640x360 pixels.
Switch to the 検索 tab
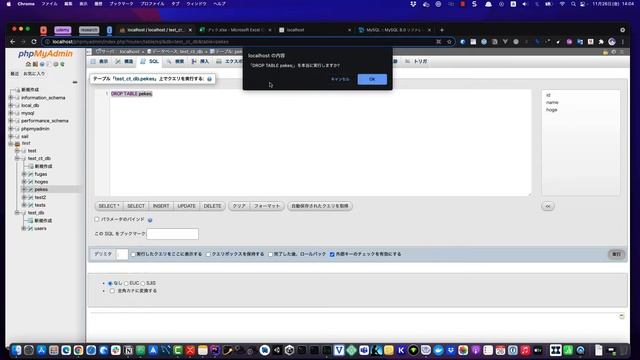(x=176, y=62)
